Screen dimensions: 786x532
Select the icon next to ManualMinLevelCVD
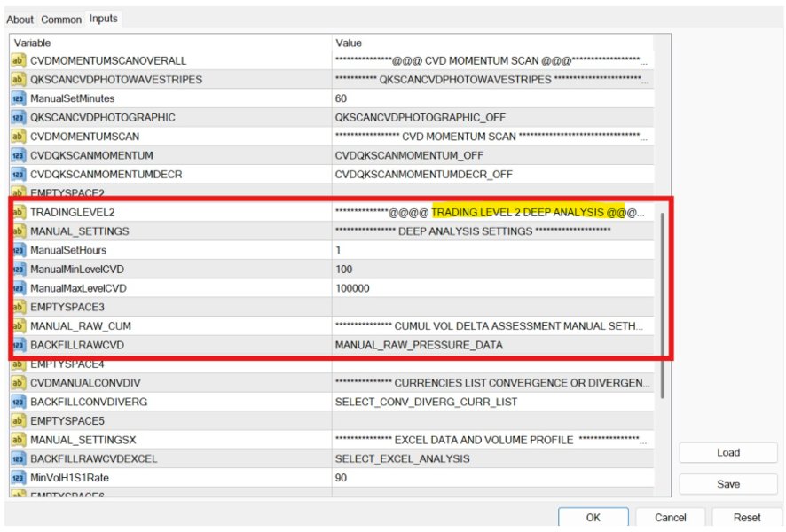click(18, 270)
